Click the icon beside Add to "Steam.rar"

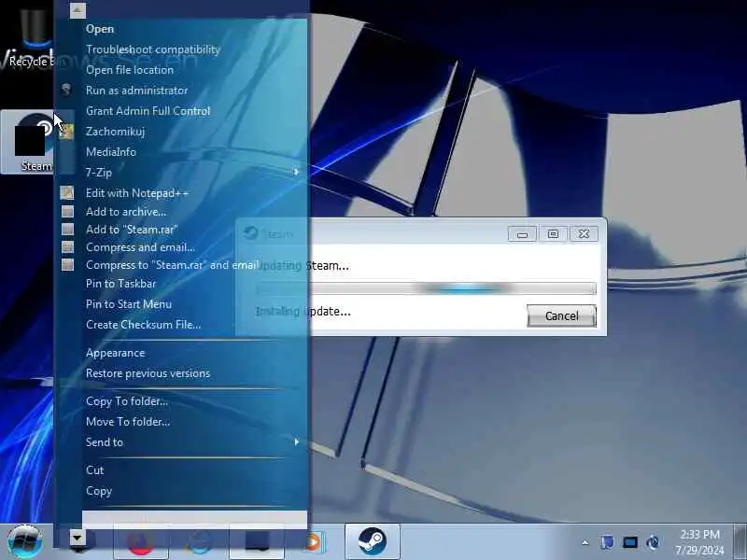[x=67, y=229]
